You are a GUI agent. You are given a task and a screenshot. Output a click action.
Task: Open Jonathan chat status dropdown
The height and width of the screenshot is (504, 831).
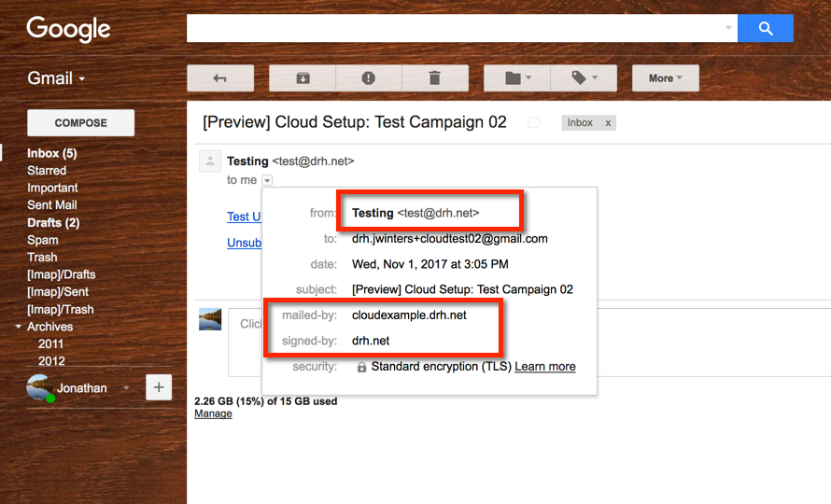tap(126, 388)
